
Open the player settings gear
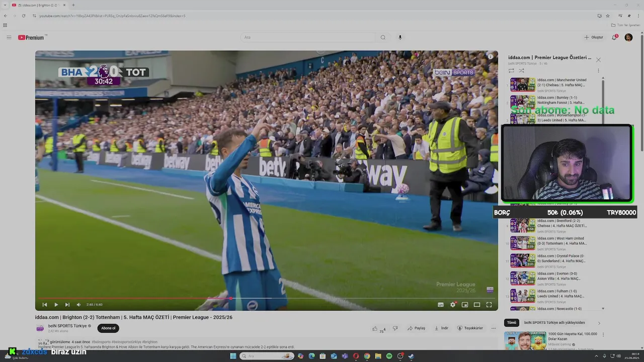pos(453,305)
